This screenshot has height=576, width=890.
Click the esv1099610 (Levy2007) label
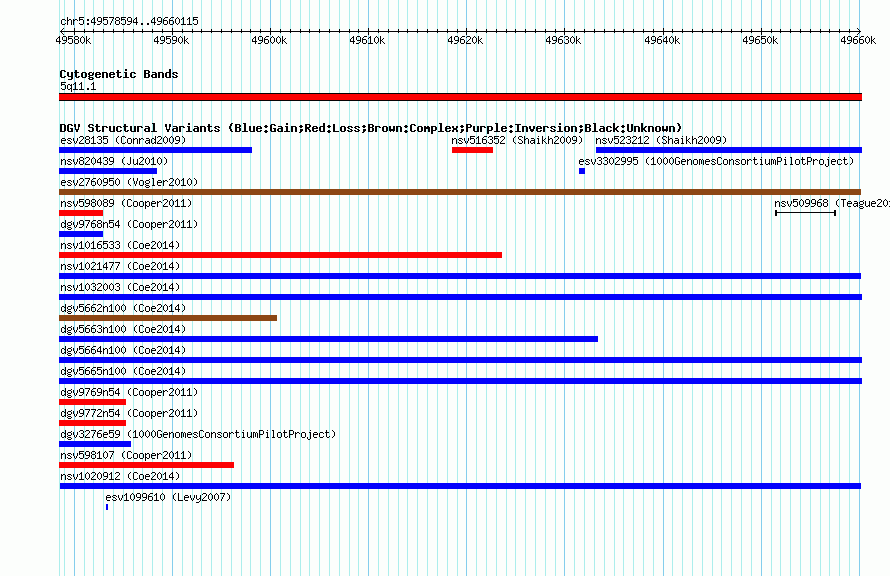click(168, 497)
